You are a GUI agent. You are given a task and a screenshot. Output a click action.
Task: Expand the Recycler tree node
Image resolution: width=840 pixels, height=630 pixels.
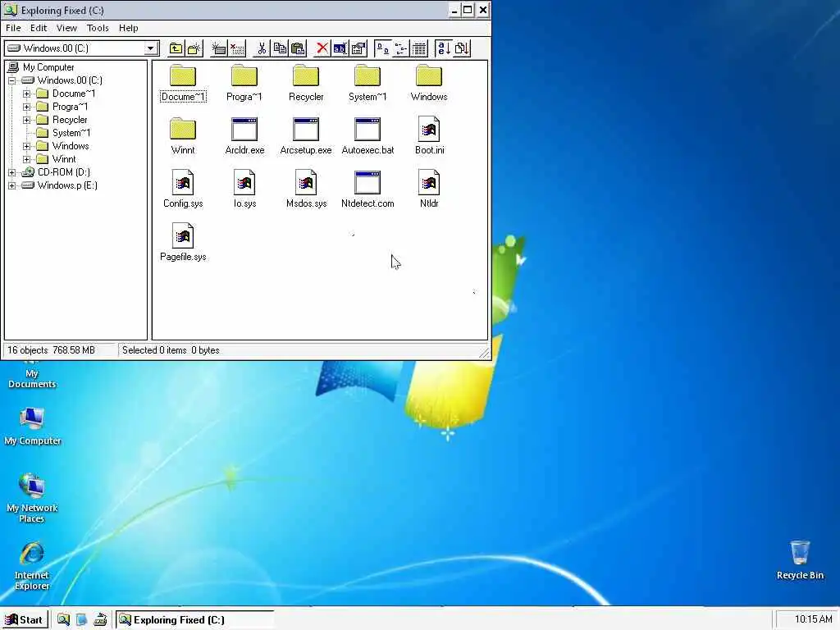pyautogui.click(x=26, y=120)
